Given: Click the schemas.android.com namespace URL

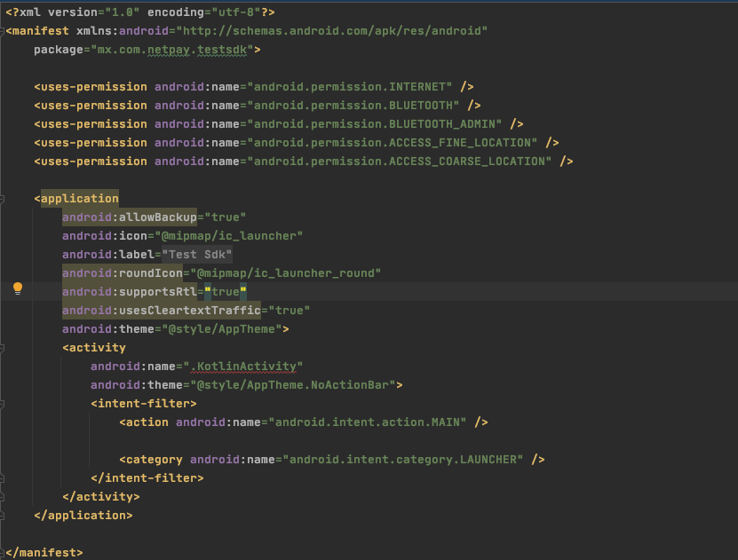Looking at the screenshot, I should click(332, 31).
